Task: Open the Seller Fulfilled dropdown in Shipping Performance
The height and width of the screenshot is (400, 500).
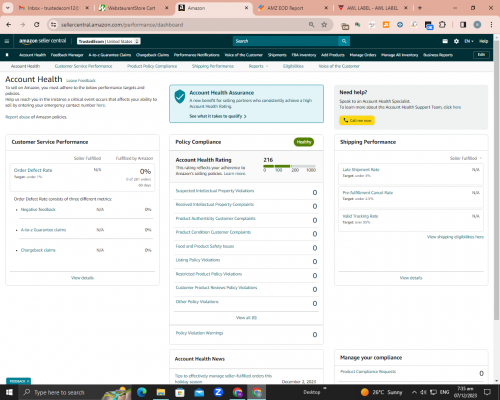Action: click(466, 158)
